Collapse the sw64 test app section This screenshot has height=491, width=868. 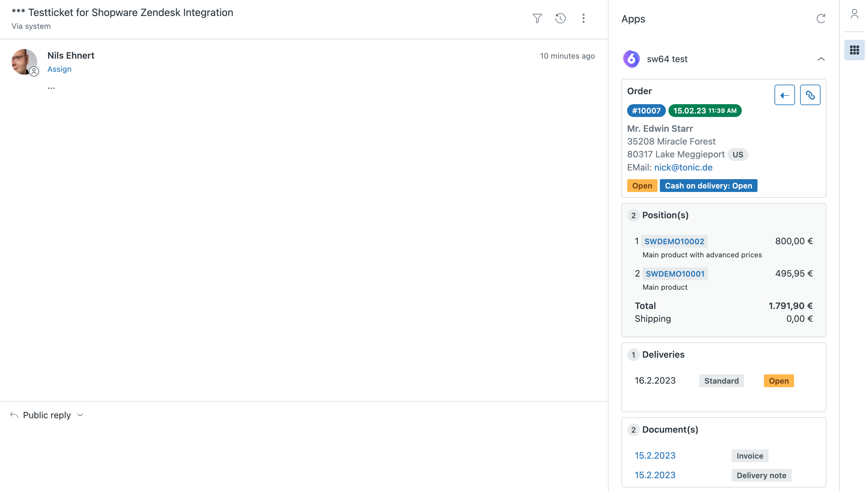click(821, 59)
